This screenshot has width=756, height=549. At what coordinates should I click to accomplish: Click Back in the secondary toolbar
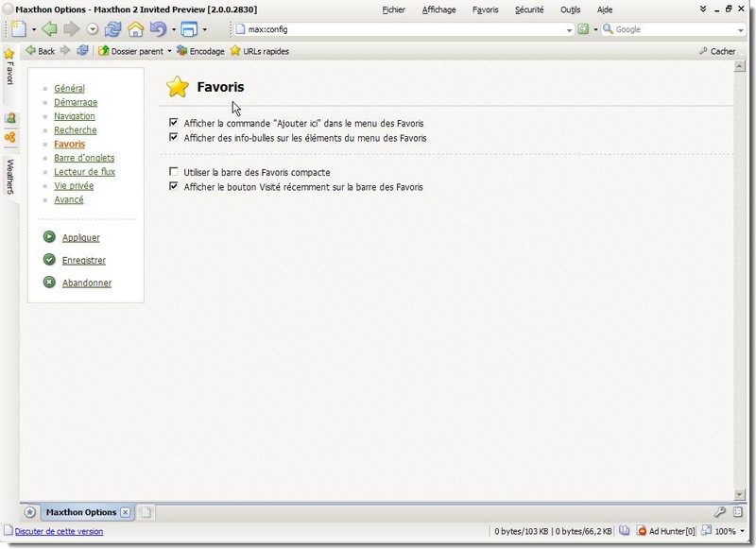coord(41,51)
